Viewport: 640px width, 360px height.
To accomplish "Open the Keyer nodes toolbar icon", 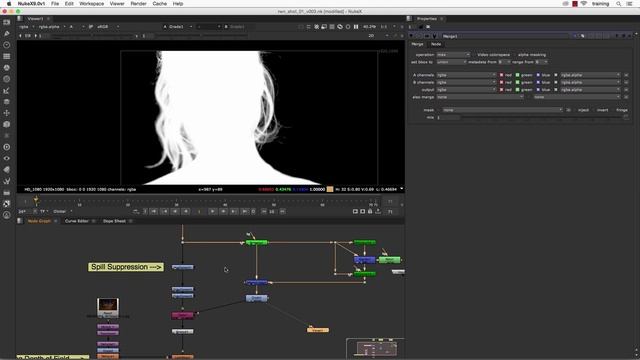I will click(x=7, y=91).
